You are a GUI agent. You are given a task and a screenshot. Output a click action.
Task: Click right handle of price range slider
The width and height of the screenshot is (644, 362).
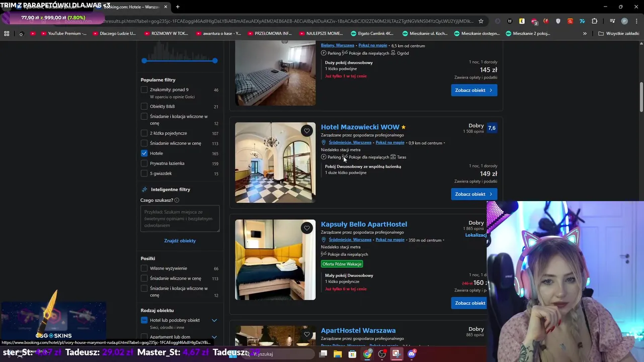coord(215,61)
